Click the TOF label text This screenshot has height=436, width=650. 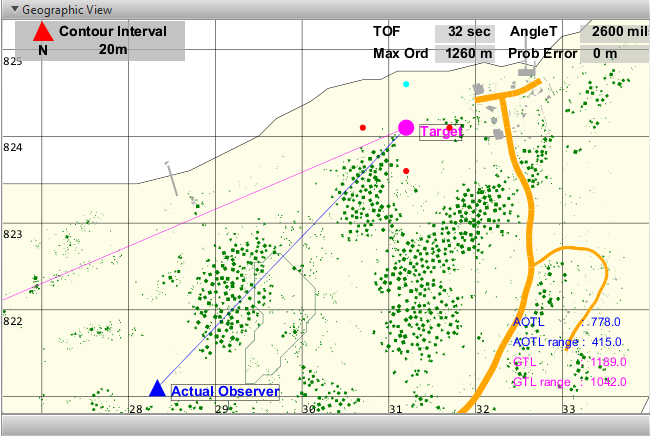[386, 31]
